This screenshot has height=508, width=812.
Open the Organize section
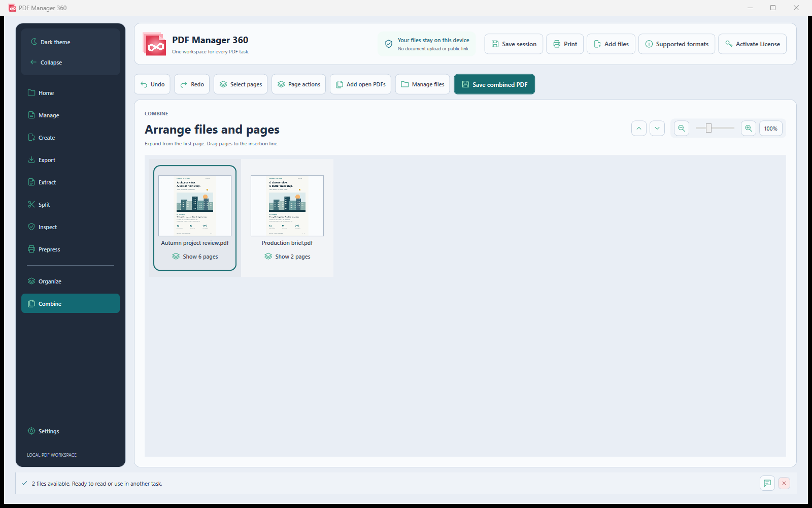tap(71, 281)
